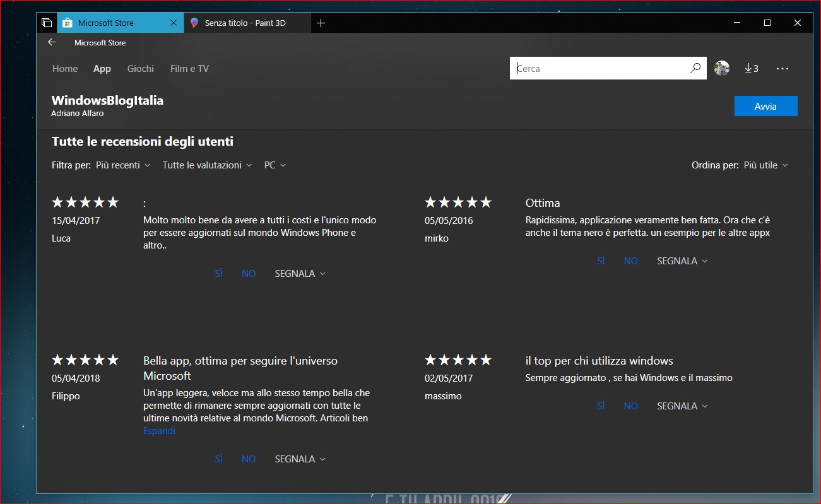Click the date 05/05/2016
The width and height of the screenshot is (821, 504).
click(449, 221)
